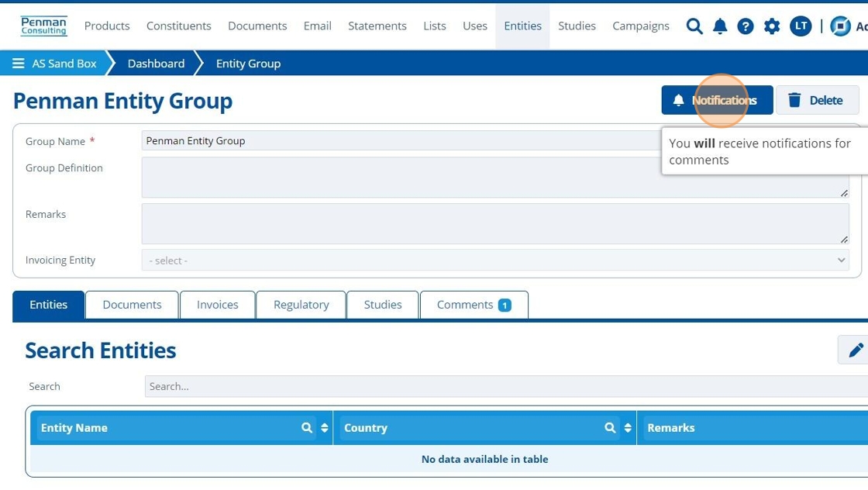Switch to the Invoices tab
868x490 pixels.
218,305
